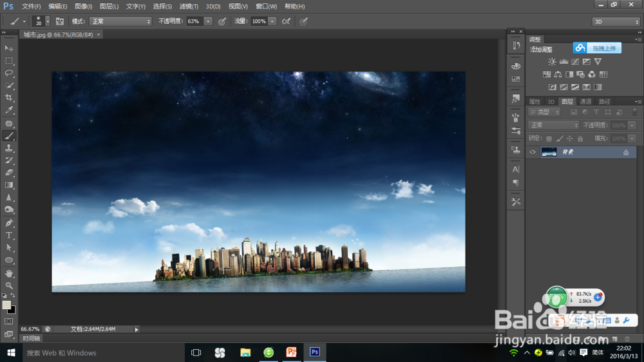Screen dimensions: 644x362
Task: Click the 背景 layer thumbnail
Action: point(549,152)
